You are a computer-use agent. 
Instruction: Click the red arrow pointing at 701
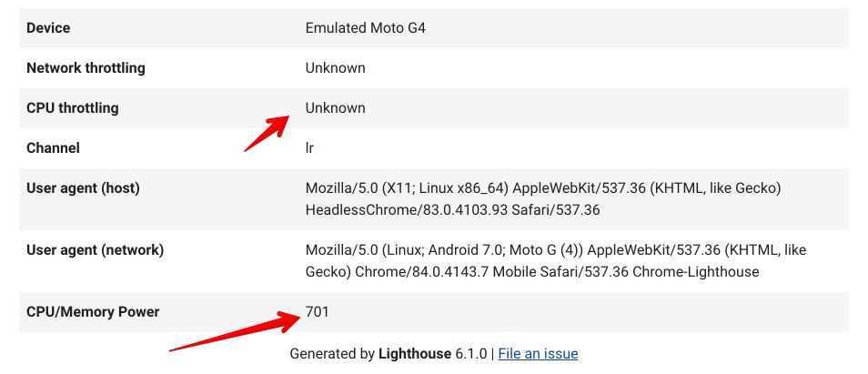(x=236, y=331)
